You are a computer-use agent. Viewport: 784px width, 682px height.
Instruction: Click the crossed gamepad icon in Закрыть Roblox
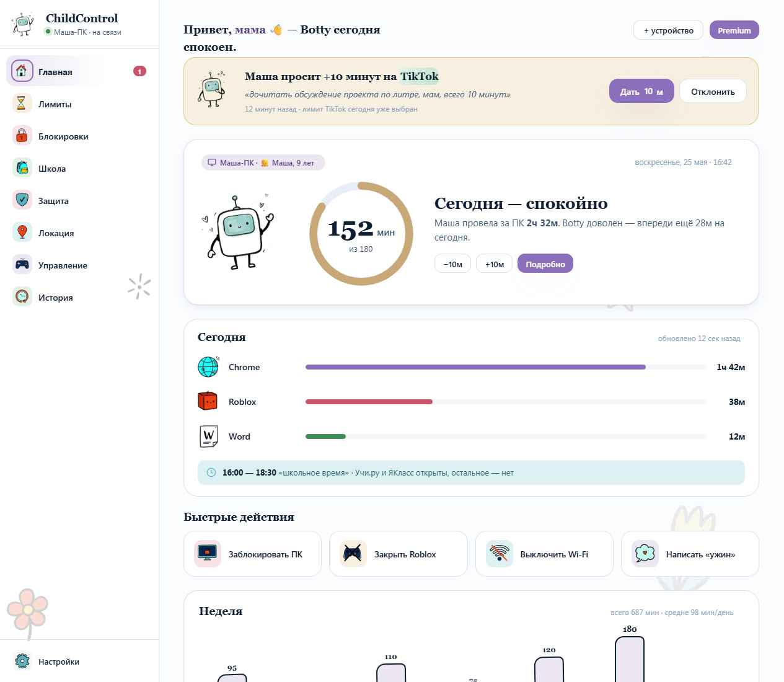click(x=353, y=554)
